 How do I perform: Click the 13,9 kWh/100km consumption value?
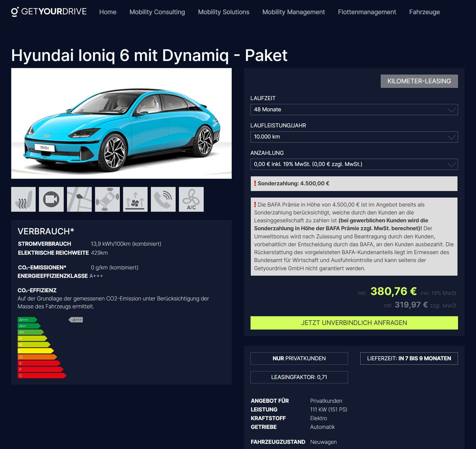click(126, 244)
